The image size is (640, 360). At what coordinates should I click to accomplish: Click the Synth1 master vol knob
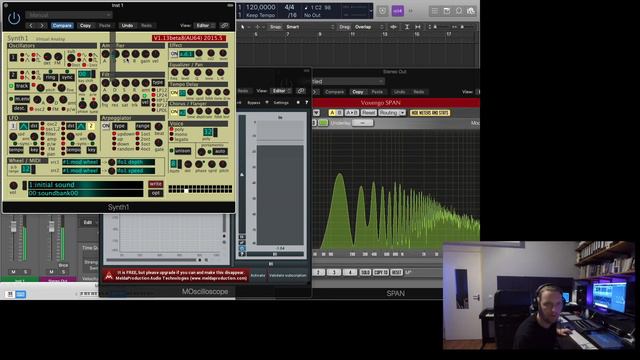coord(13,186)
